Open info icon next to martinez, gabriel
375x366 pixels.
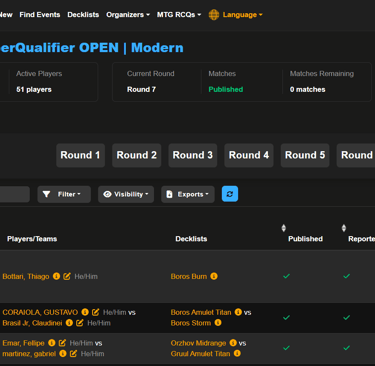click(x=63, y=353)
